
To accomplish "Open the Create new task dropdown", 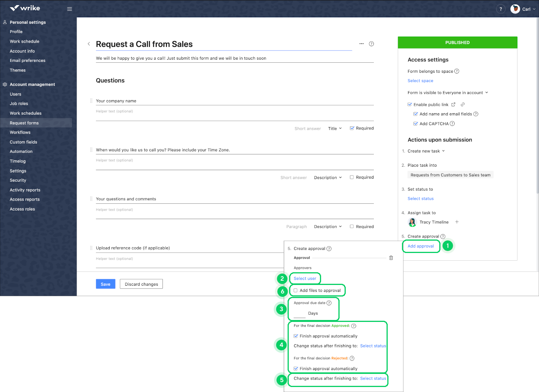I will (426, 151).
